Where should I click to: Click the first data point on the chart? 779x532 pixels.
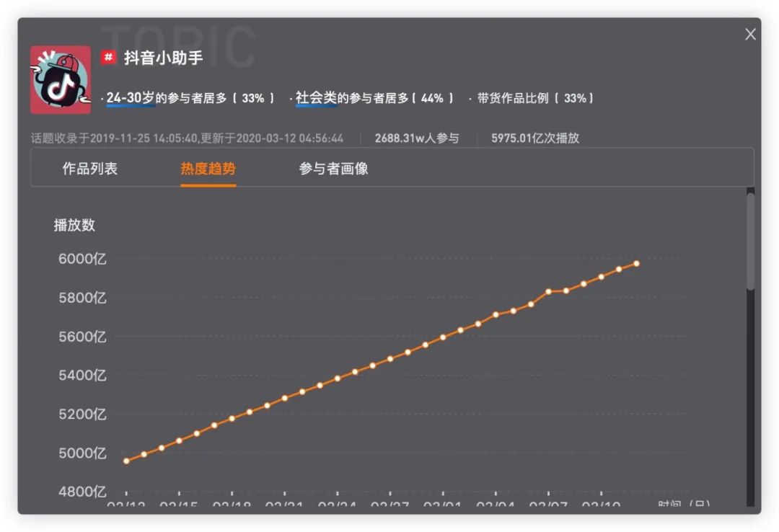(x=127, y=461)
